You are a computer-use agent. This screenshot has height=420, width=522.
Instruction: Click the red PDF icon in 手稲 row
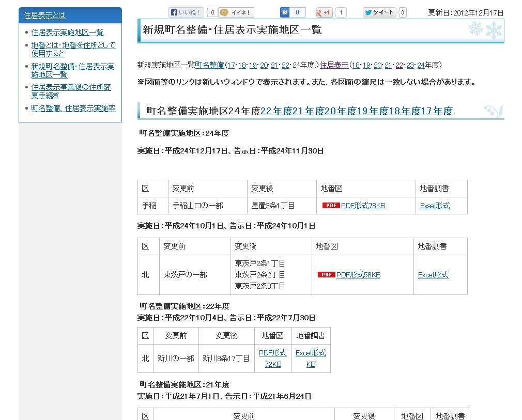tap(331, 205)
